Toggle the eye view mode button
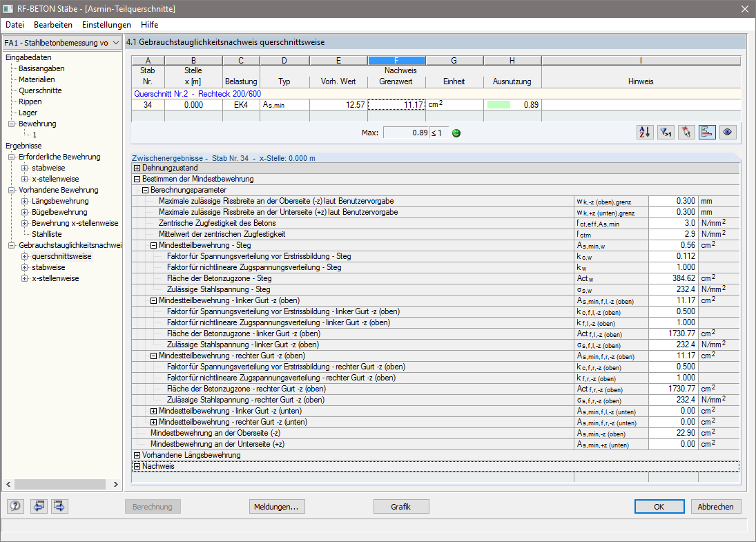The height and width of the screenshot is (542, 756). (728, 132)
